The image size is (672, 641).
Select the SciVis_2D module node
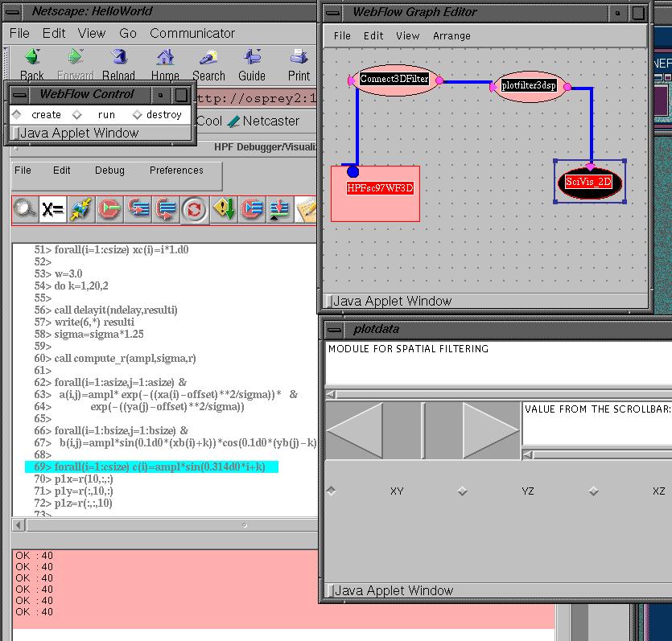[x=589, y=182]
